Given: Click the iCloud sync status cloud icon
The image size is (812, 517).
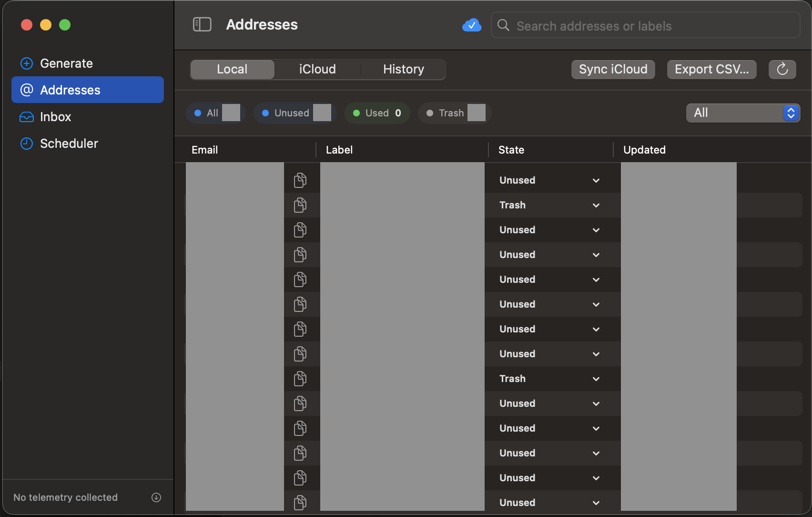Looking at the screenshot, I should (472, 25).
